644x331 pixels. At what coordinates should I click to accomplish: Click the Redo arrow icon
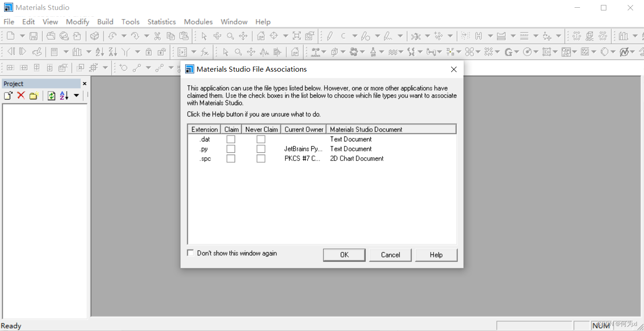click(x=135, y=36)
